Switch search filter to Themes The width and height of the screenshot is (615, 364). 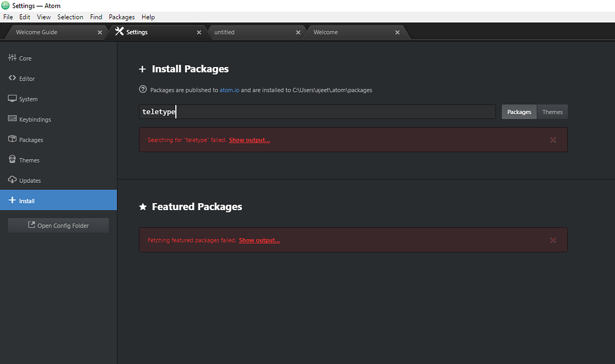click(552, 111)
